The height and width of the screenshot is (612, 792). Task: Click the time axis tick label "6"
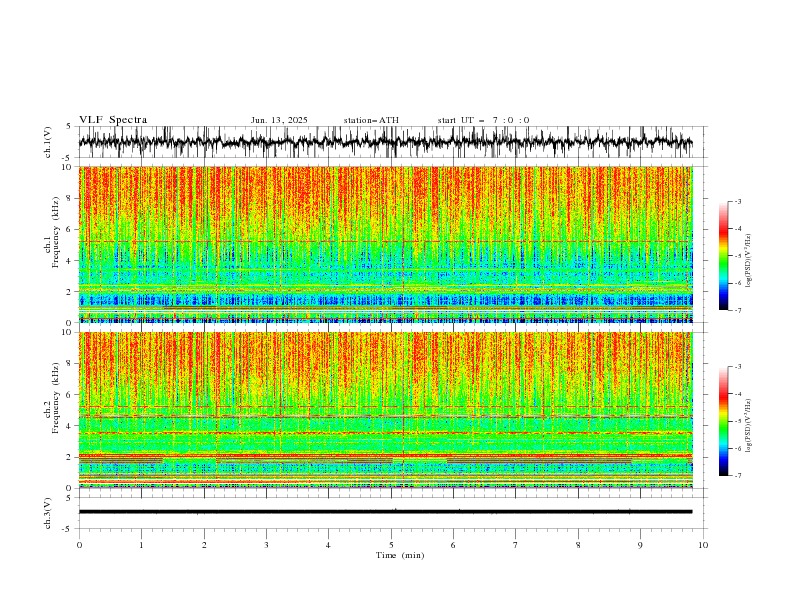coord(453,545)
